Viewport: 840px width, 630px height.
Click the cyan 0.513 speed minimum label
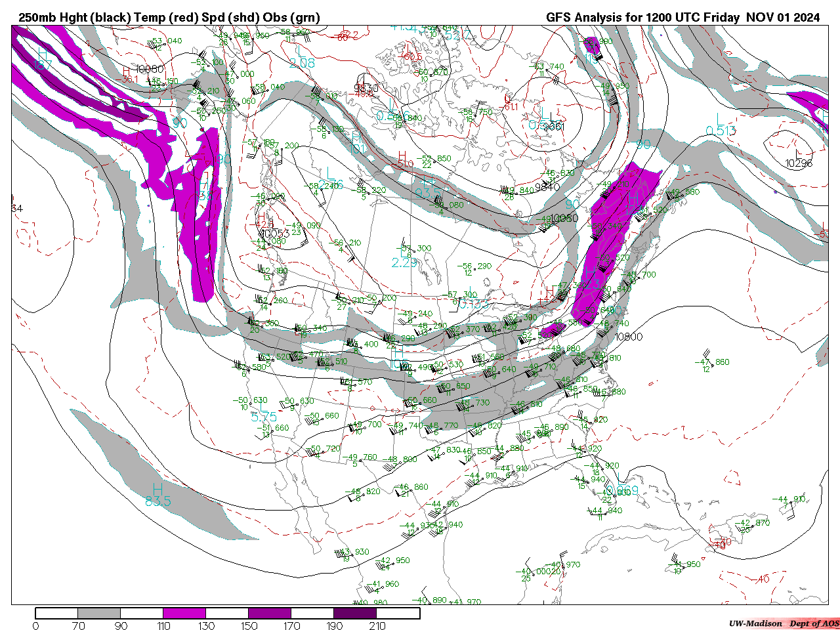tap(721, 131)
